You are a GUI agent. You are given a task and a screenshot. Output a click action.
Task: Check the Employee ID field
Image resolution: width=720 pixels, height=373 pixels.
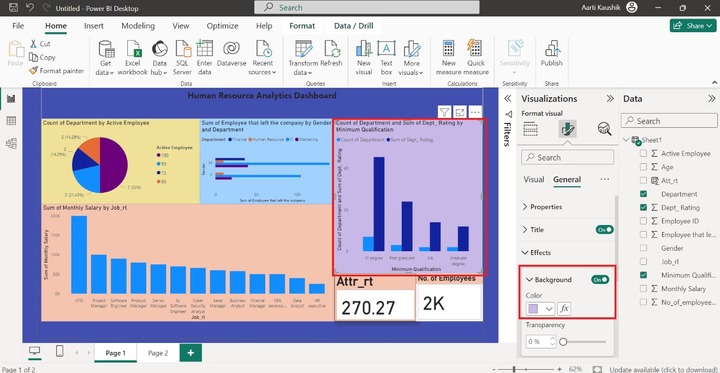coord(643,221)
